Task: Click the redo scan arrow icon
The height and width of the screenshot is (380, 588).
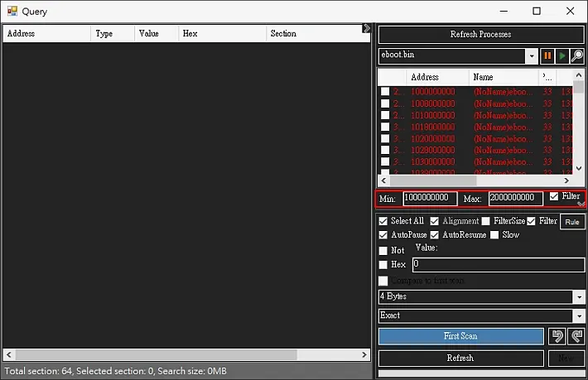Action: click(576, 336)
